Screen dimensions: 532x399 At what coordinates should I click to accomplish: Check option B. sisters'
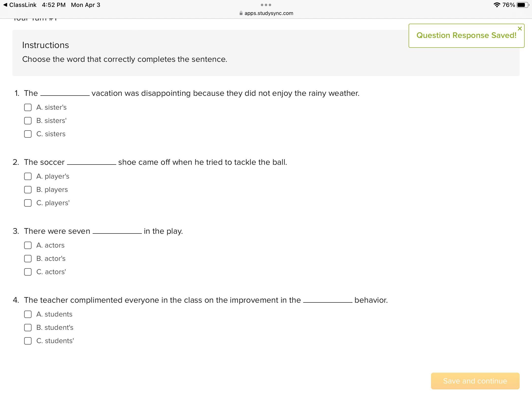28,121
